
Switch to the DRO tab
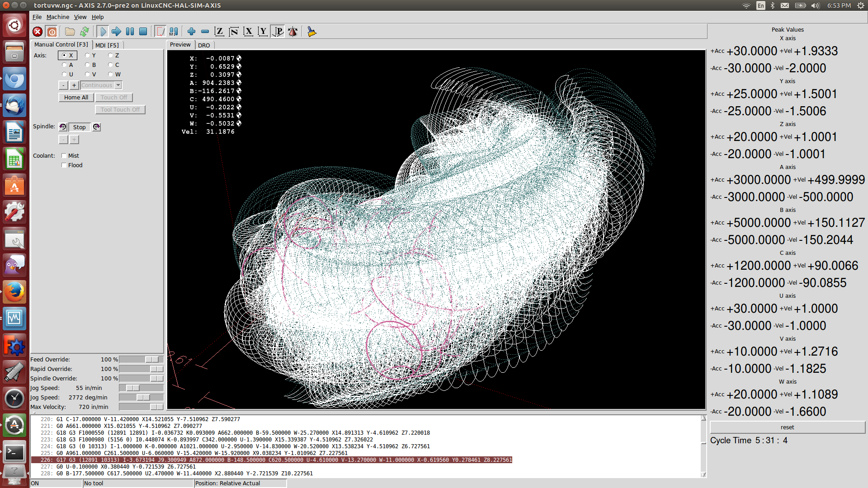[x=204, y=45]
